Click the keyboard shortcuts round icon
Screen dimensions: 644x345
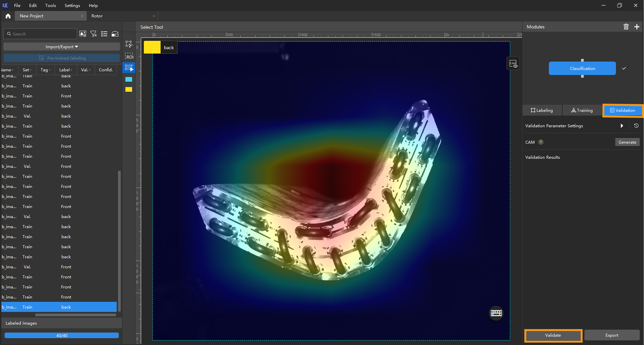496,313
